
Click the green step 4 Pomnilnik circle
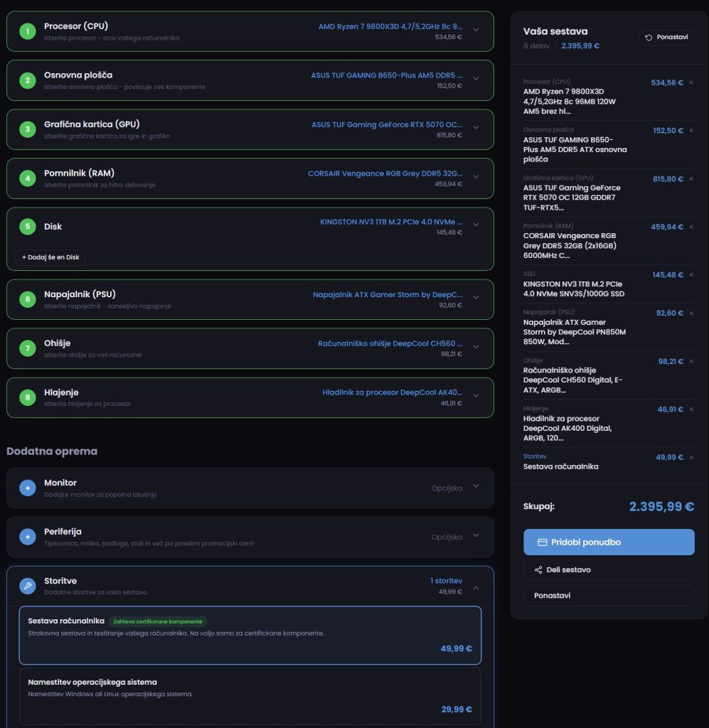(x=28, y=178)
